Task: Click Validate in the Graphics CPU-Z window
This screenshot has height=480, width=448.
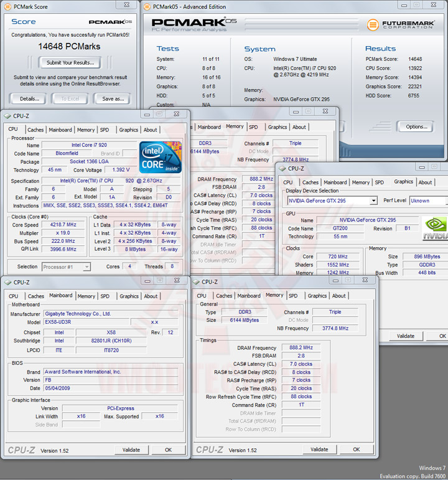Action: click(406, 336)
